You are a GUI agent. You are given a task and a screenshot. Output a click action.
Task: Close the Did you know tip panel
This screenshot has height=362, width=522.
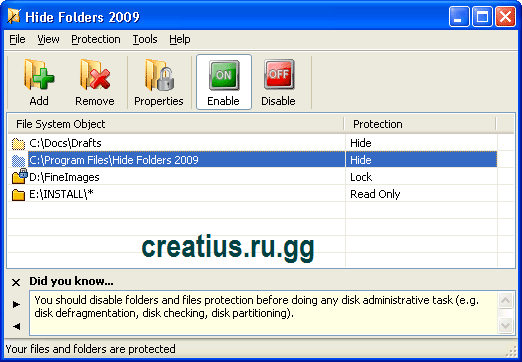pyautogui.click(x=16, y=283)
